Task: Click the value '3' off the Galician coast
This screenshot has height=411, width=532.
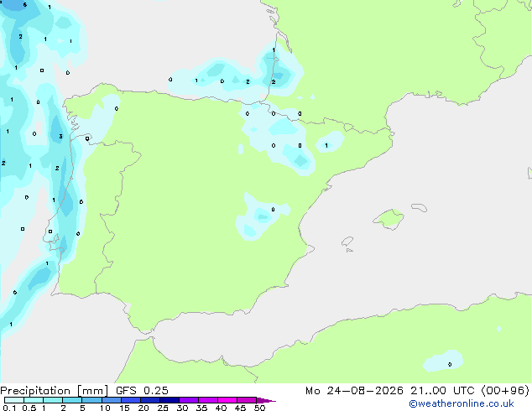Action: pos(60,137)
